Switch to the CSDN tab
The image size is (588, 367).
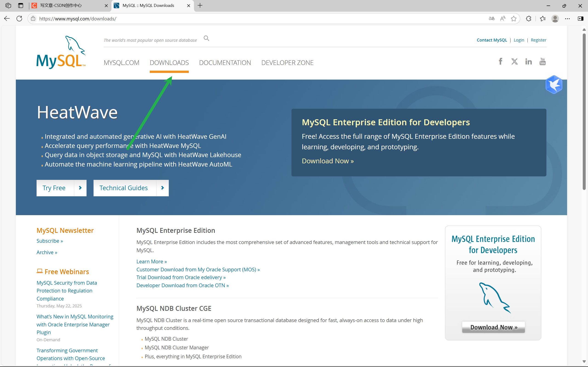coord(61,5)
